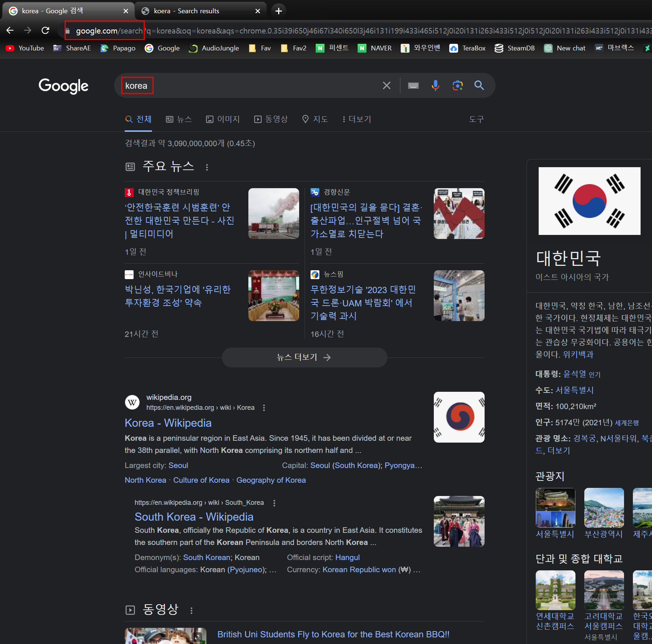
Task: Open options menu next to 주요 뉴스
Action: click(x=207, y=167)
